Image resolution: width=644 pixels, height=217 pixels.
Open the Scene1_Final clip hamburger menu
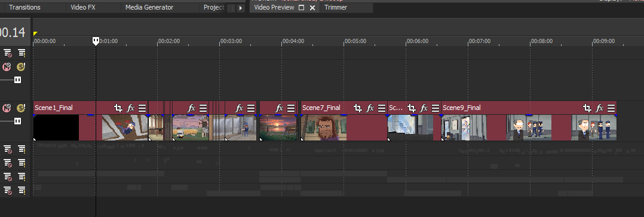point(142,108)
